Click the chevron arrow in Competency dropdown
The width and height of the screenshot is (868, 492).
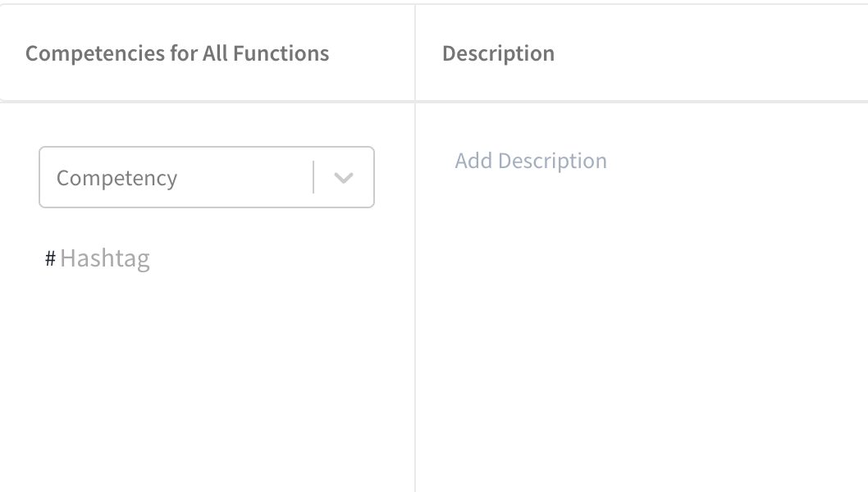pyautogui.click(x=344, y=178)
